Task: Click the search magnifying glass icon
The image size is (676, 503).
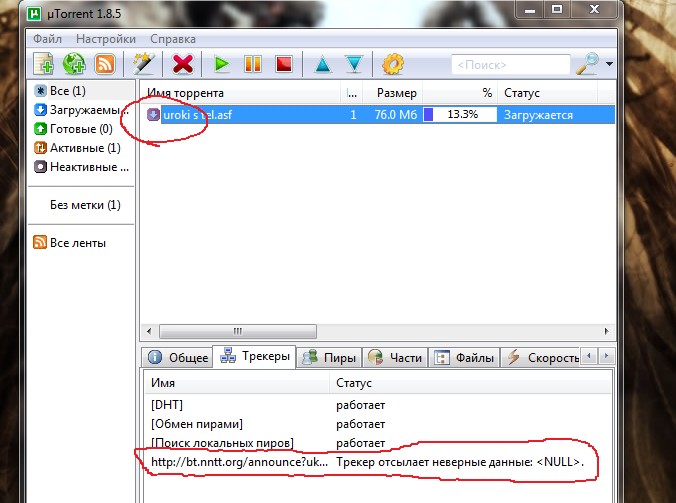Action: point(588,64)
